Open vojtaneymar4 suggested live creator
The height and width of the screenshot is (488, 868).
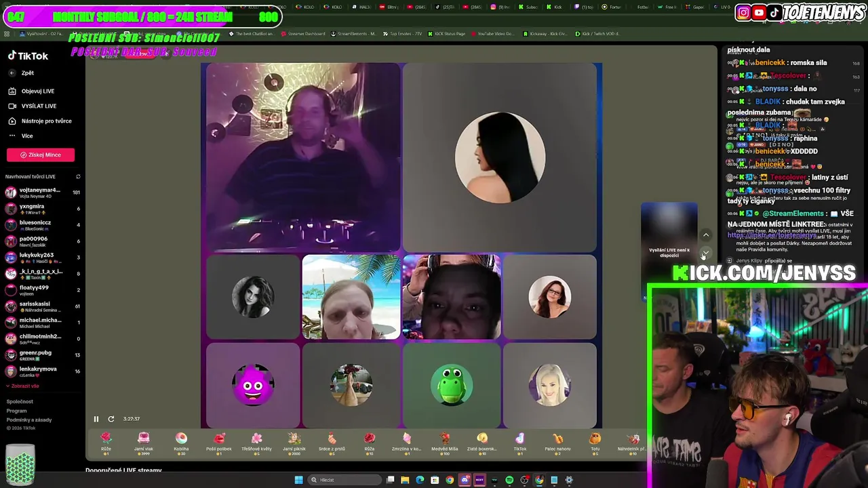pos(42,192)
